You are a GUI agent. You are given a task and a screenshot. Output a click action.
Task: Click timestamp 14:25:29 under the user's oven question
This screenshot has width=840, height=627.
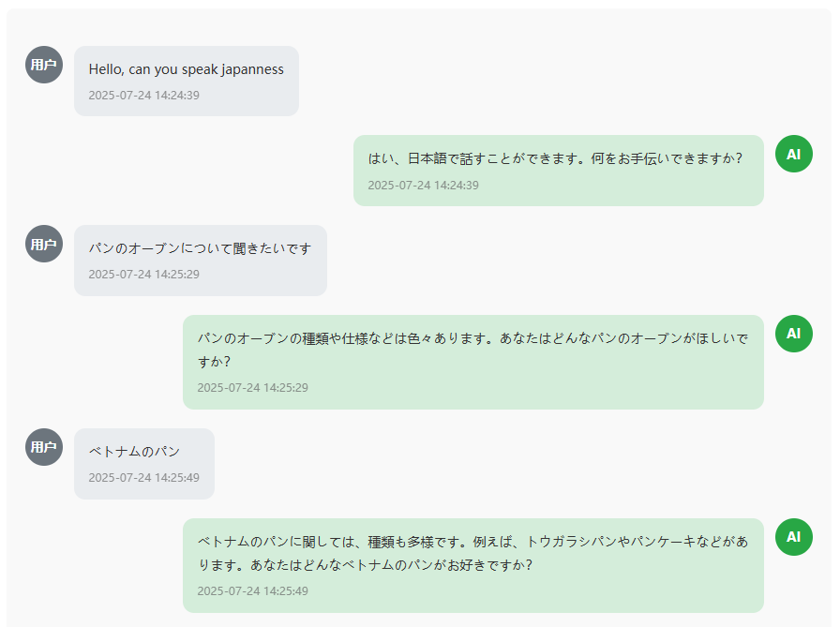click(x=143, y=275)
